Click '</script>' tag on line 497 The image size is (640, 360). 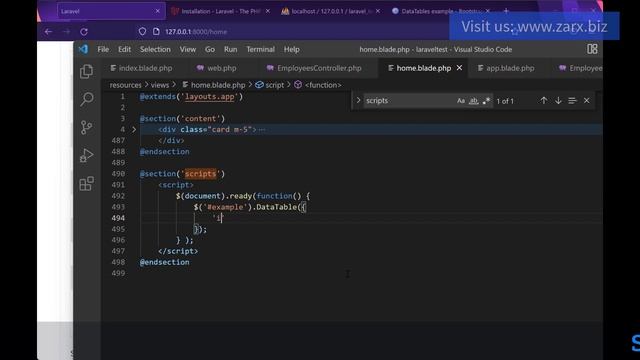click(x=178, y=251)
